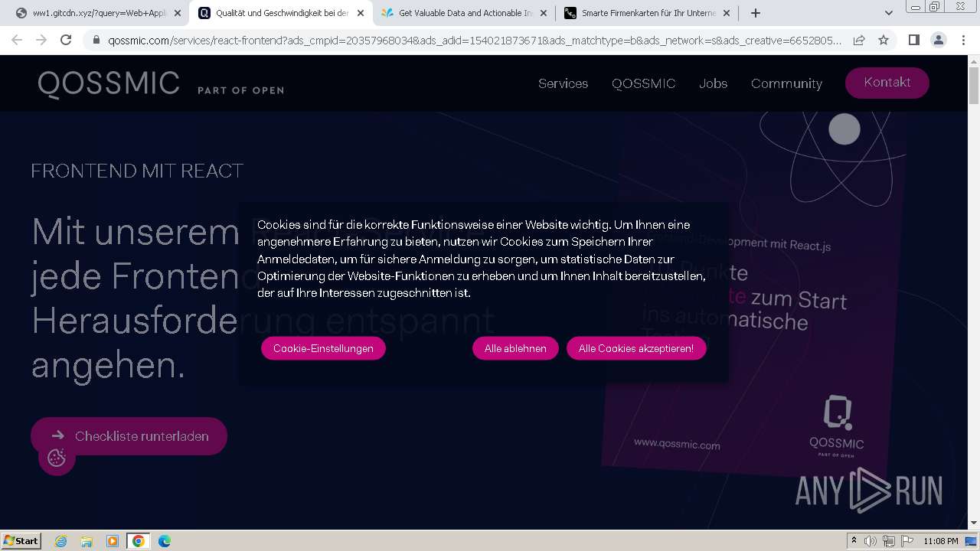
Task: Click Alle ablehnen
Action: (515, 348)
